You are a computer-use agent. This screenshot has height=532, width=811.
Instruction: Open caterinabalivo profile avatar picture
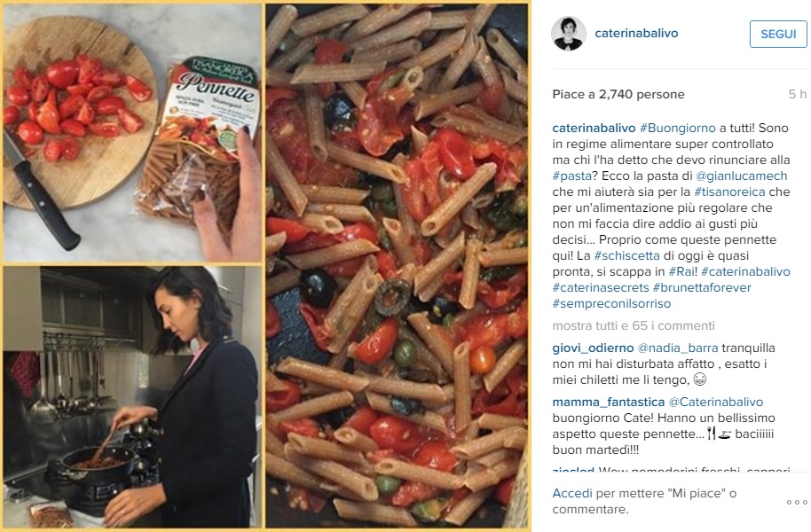pyautogui.click(x=569, y=34)
